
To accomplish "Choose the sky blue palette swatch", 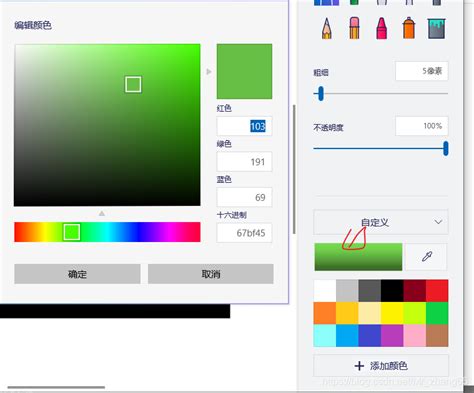I will pyautogui.click(x=347, y=336).
